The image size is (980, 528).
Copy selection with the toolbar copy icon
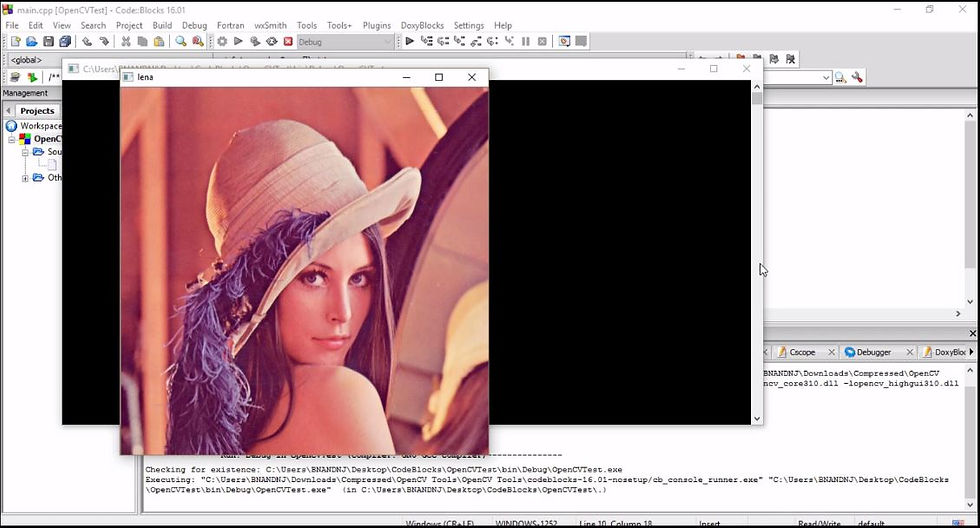click(x=142, y=41)
